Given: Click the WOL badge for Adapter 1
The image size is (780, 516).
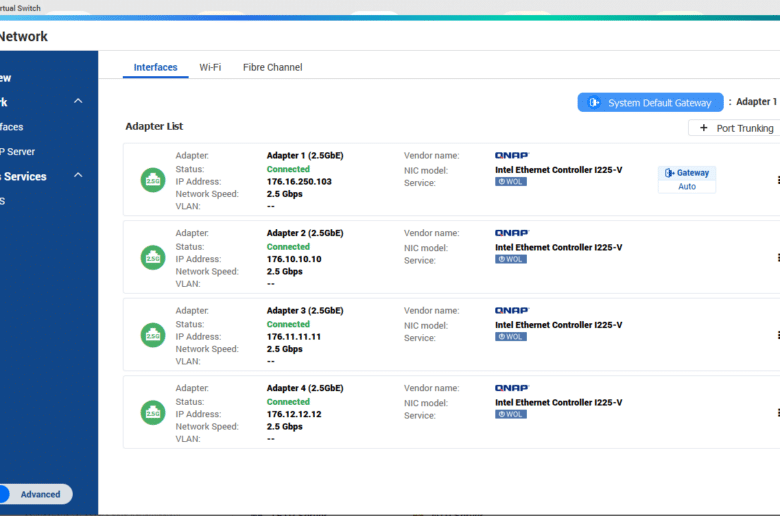Looking at the screenshot, I should click(510, 182).
